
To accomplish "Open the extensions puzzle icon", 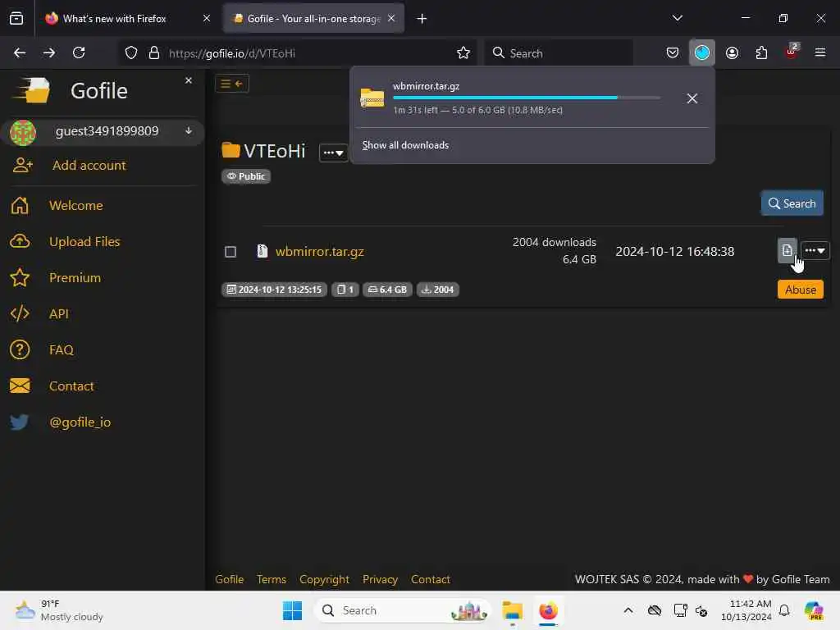I will (x=761, y=52).
